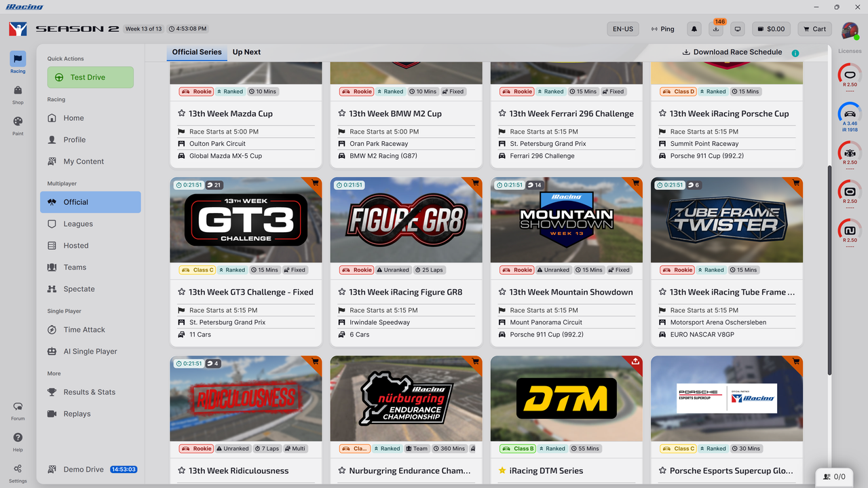Open the Mountain Showdown thumbnail
868x488 pixels.
coord(566,220)
